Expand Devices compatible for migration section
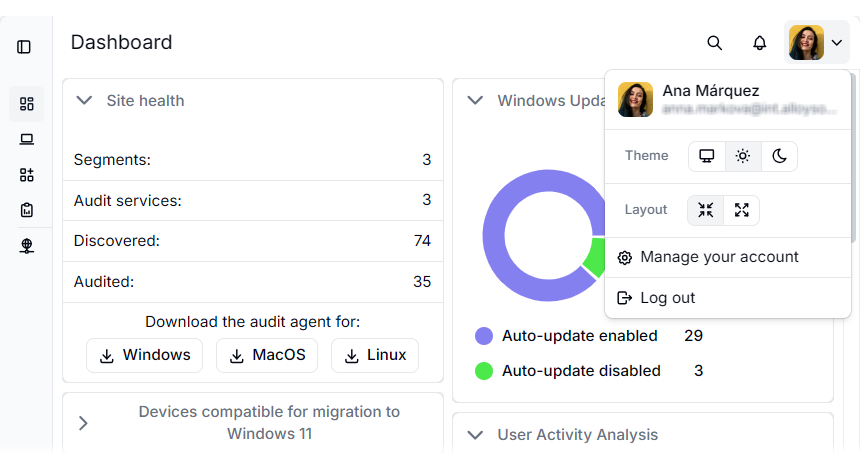 point(84,423)
